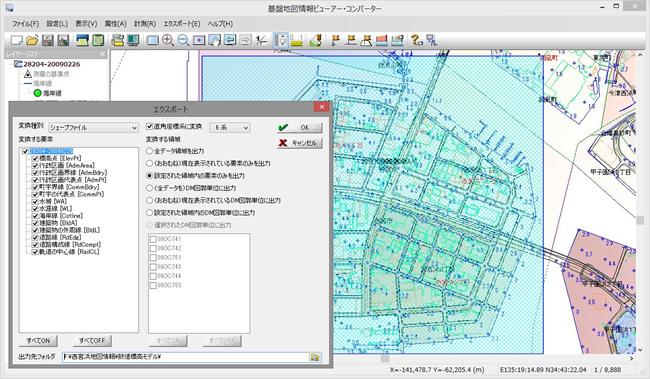
Task: Select 現在表示されている要素のみを出力 radio option
Action: [x=150, y=163]
